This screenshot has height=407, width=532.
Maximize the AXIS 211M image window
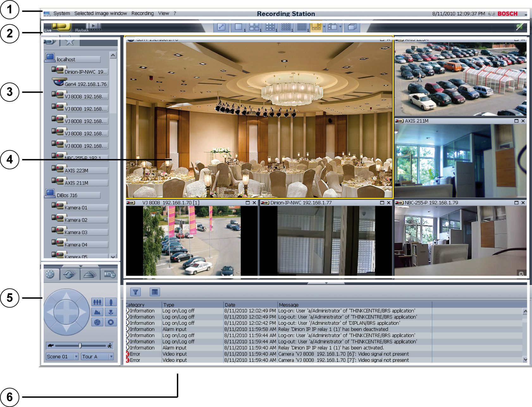tap(517, 121)
